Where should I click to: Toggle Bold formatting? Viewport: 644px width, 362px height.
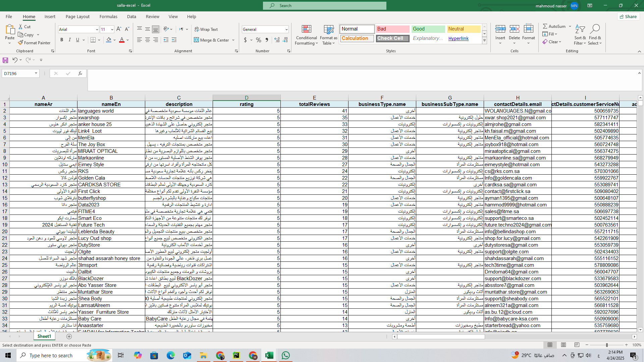coord(62,40)
